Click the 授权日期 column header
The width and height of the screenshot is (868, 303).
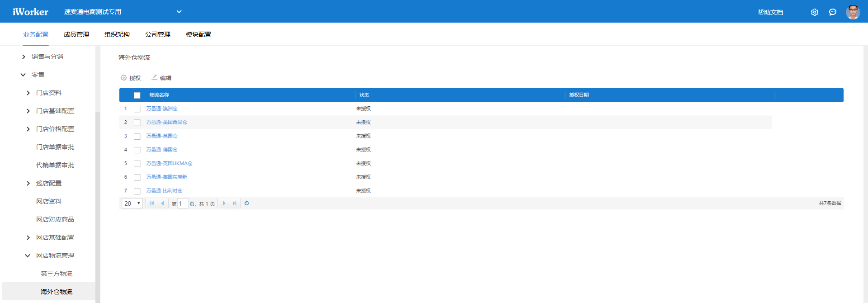tap(579, 95)
